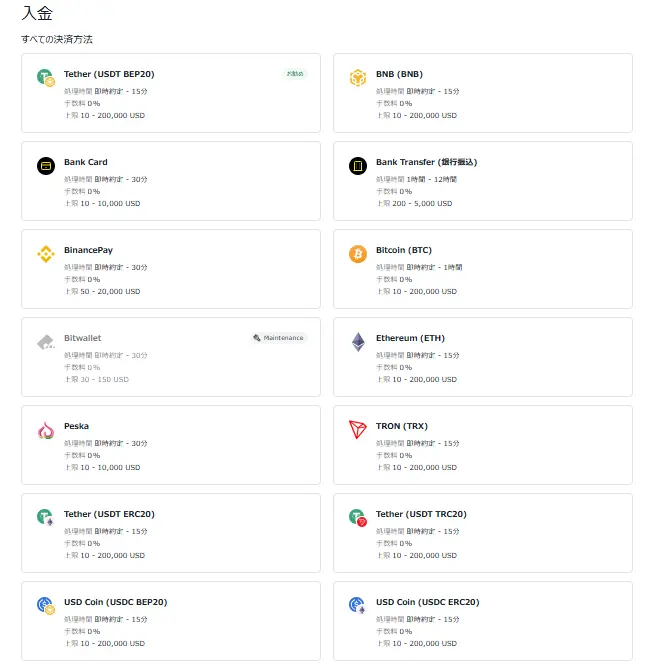The width and height of the screenshot is (656, 669).
Task: Click the Tether USDT TRC20 icon
Action: [x=358, y=518]
